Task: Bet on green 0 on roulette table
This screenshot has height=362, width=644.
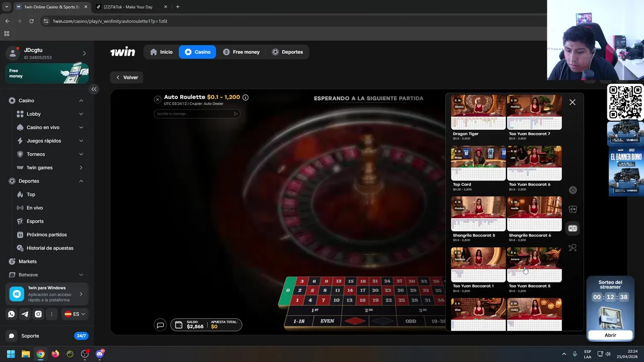Action: click(288, 291)
